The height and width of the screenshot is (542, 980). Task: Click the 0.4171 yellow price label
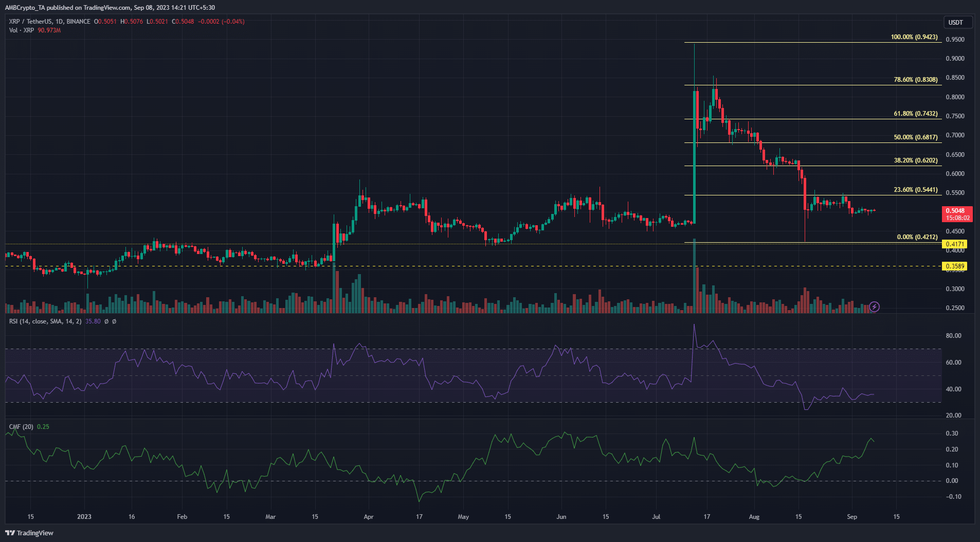(x=955, y=244)
